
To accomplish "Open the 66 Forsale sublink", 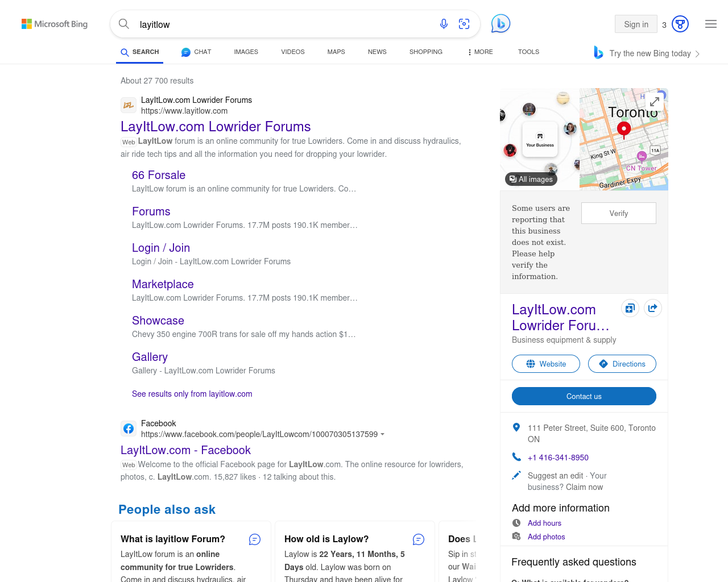I will pos(159,175).
